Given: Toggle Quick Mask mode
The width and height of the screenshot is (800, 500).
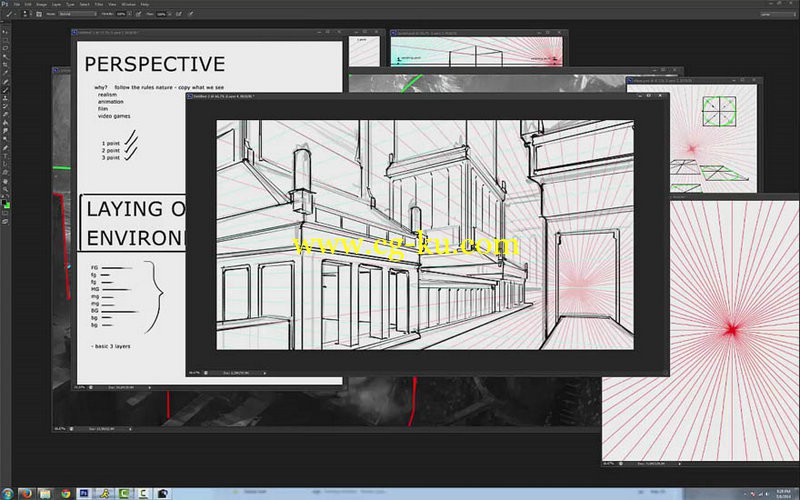Looking at the screenshot, I should [5, 213].
